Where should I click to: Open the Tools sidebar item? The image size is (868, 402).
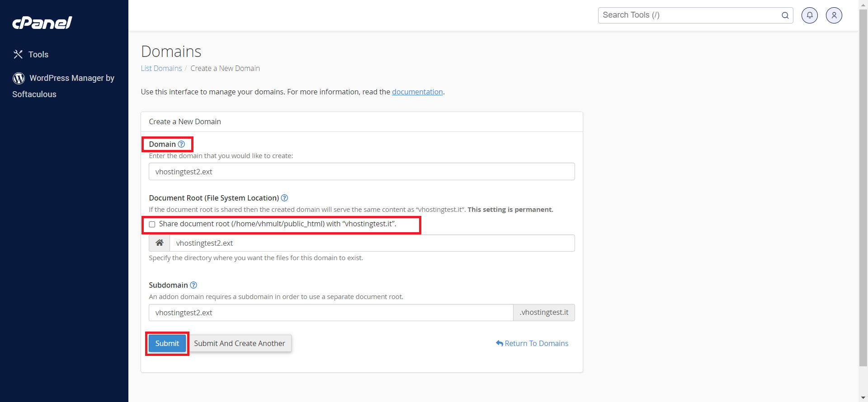tap(31, 54)
